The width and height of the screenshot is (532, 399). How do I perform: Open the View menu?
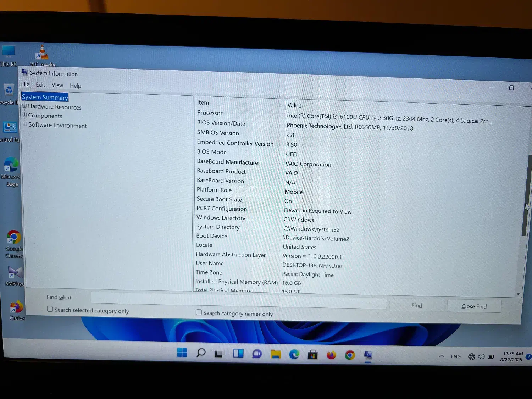57,85
